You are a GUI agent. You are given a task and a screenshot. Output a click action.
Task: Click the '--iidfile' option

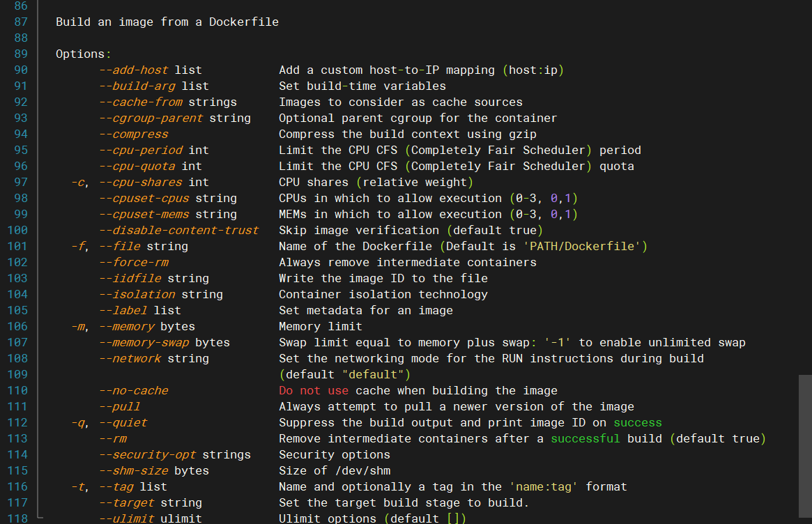pos(130,279)
